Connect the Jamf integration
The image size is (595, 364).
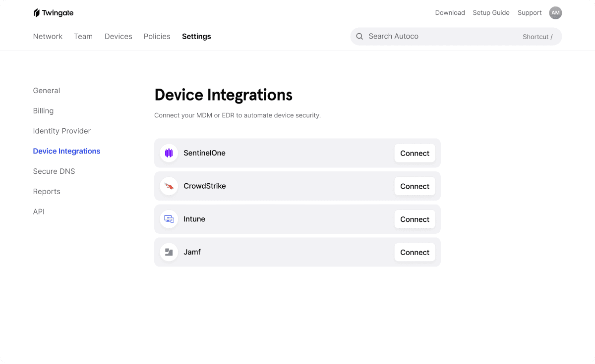click(415, 252)
